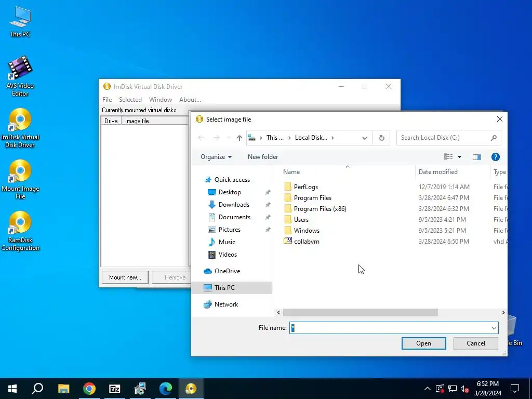Click the muted speaker tray icon
This screenshot has width=532, height=399.
465,389
